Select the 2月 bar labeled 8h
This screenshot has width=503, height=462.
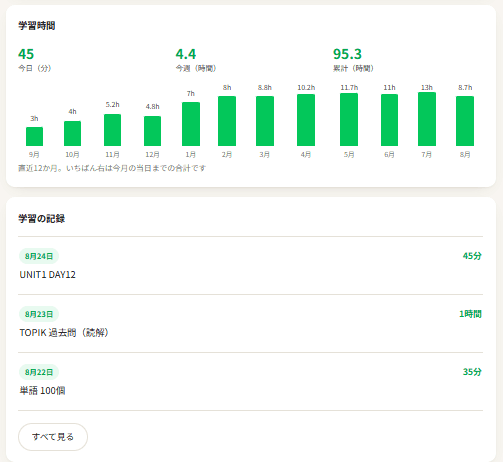pyautogui.click(x=227, y=121)
